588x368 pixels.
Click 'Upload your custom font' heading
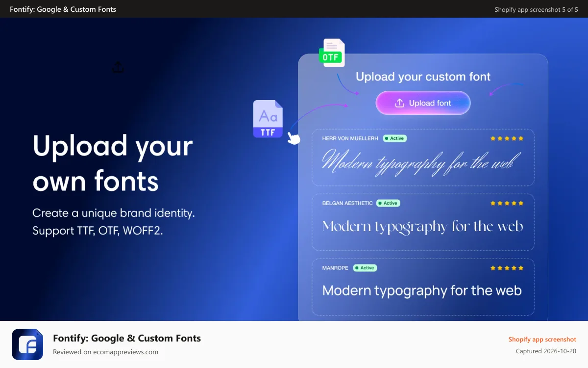click(x=423, y=77)
